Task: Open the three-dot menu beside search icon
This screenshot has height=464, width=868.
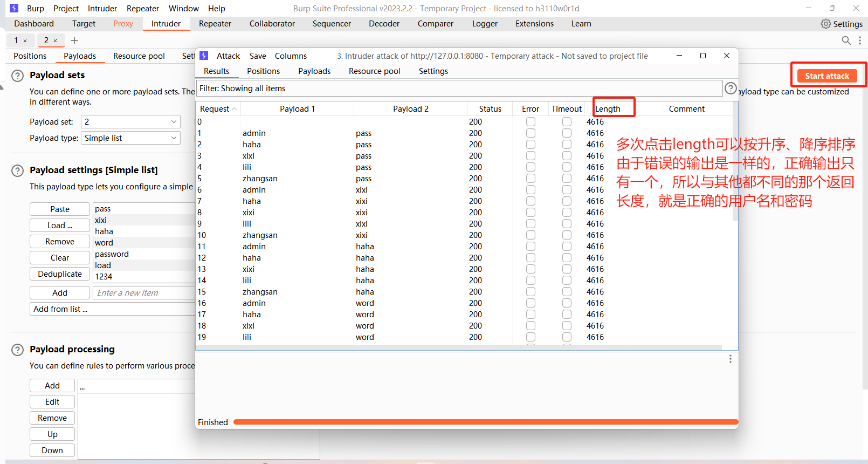Action: (860, 40)
